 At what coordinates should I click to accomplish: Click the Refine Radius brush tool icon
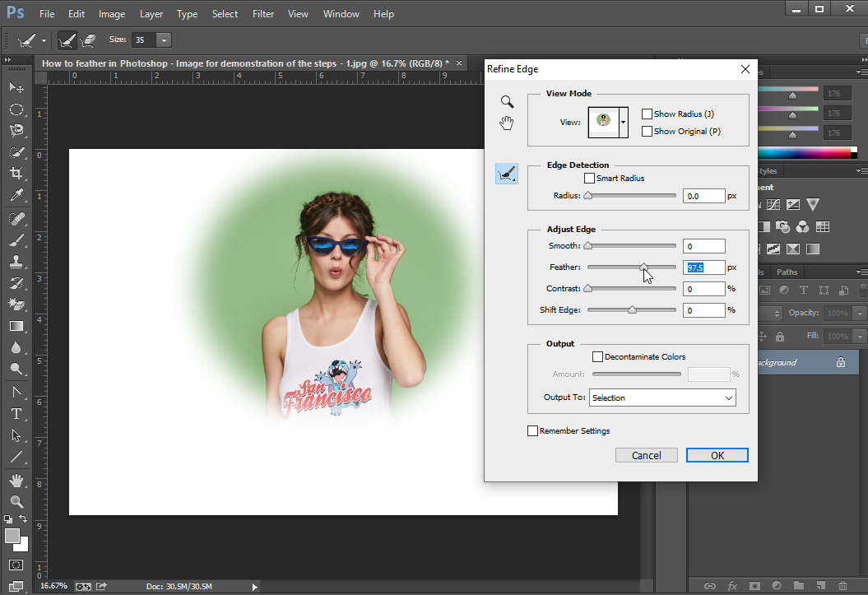coord(507,173)
